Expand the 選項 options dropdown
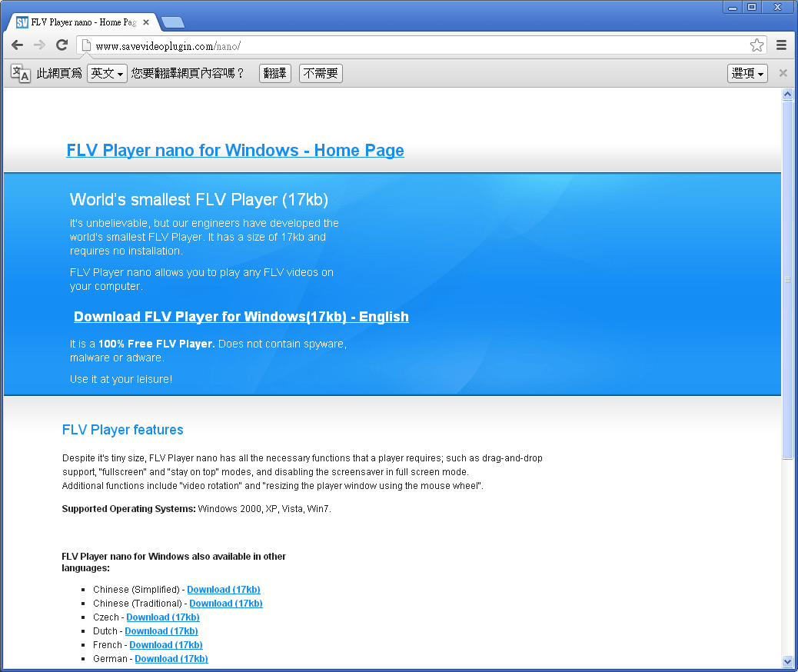 [746, 72]
